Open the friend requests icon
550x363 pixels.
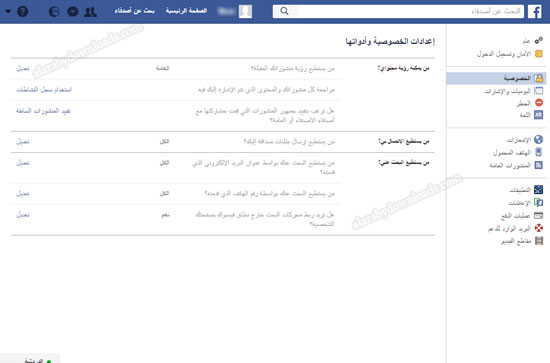[x=90, y=12]
